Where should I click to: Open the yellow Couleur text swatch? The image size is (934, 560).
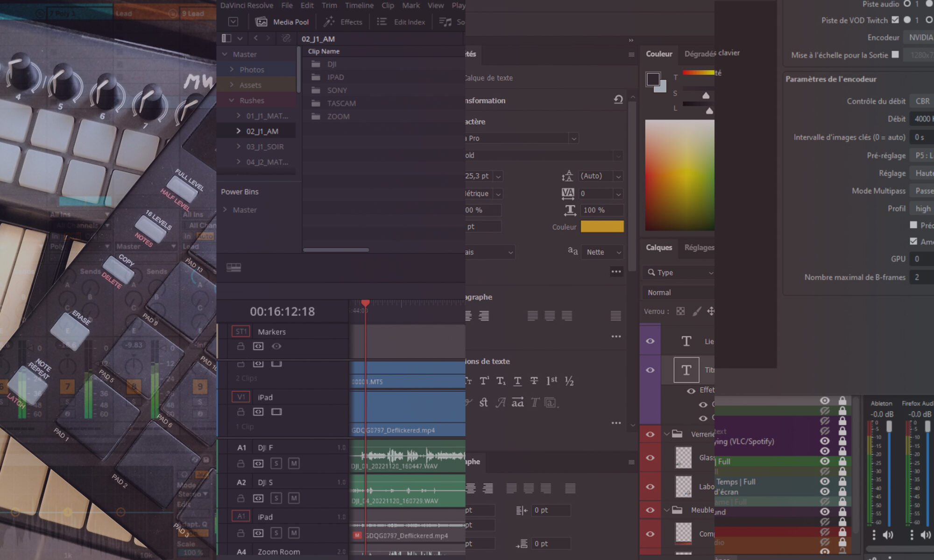point(602,226)
